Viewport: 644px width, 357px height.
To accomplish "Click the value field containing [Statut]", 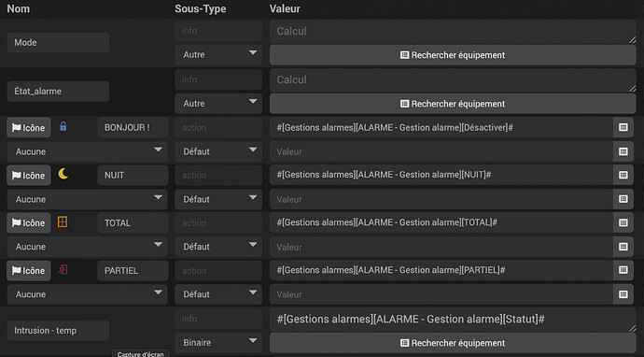I will pos(453,320).
